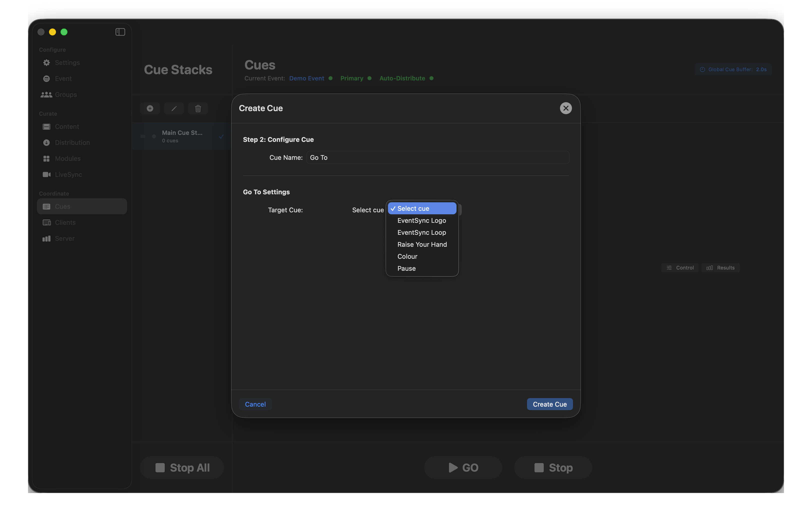
Task: Confirm with the Create Cue button
Action: tap(550, 404)
